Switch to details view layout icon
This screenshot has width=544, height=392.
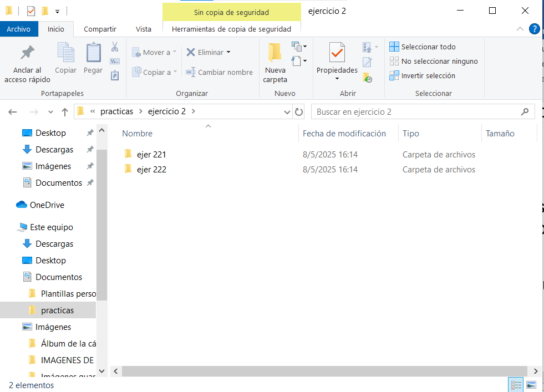pyautogui.click(x=516, y=385)
